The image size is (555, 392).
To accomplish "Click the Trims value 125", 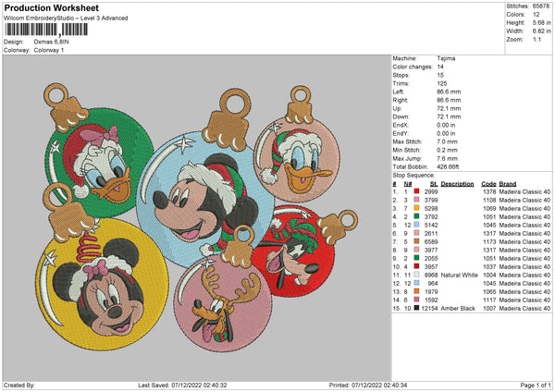I will click(x=442, y=83).
